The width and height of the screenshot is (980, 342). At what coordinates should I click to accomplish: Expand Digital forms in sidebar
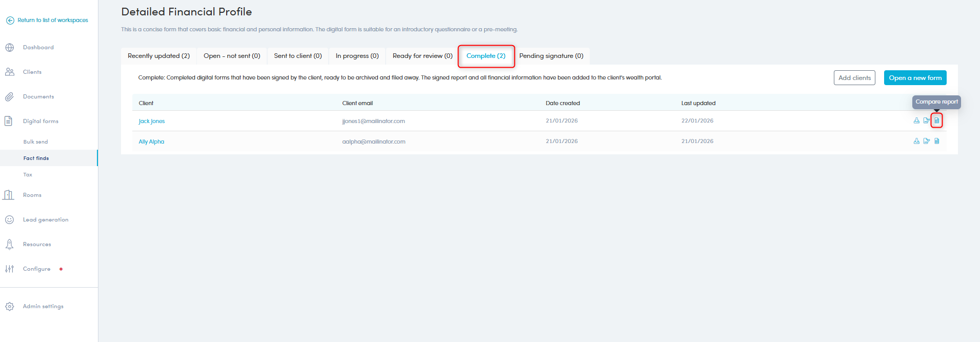click(x=41, y=122)
